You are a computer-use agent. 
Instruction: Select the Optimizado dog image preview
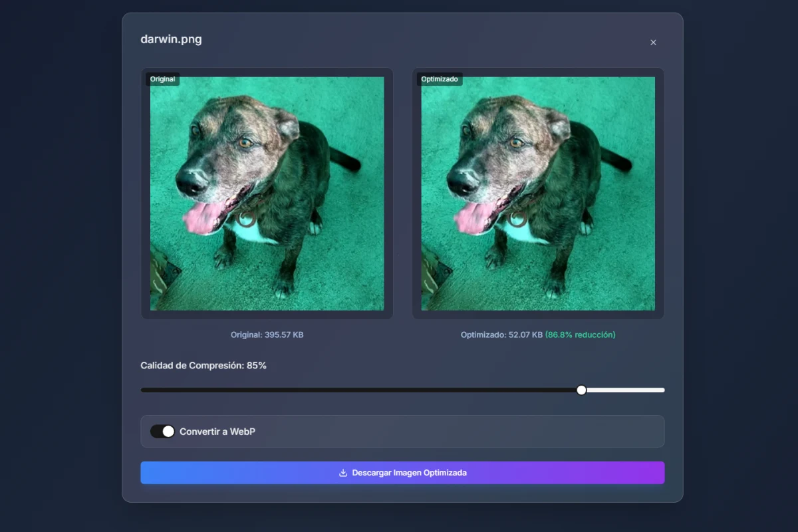pos(538,193)
